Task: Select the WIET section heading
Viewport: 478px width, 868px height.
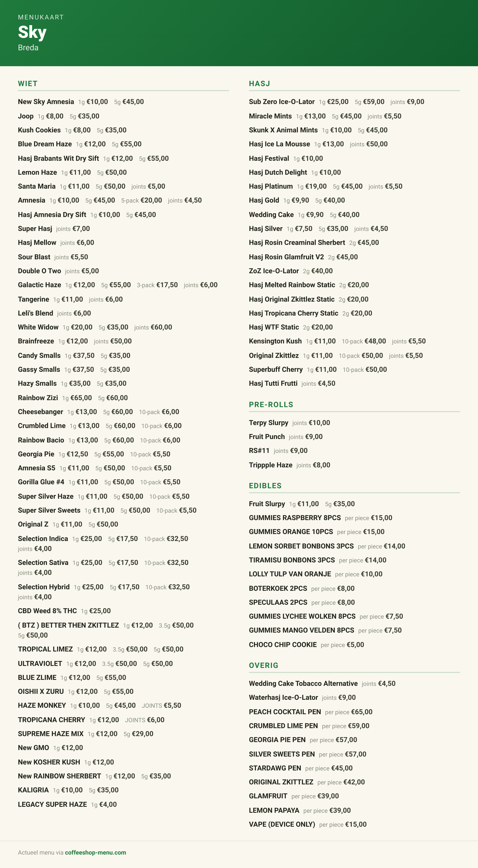Action: pyautogui.click(x=28, y=84)
